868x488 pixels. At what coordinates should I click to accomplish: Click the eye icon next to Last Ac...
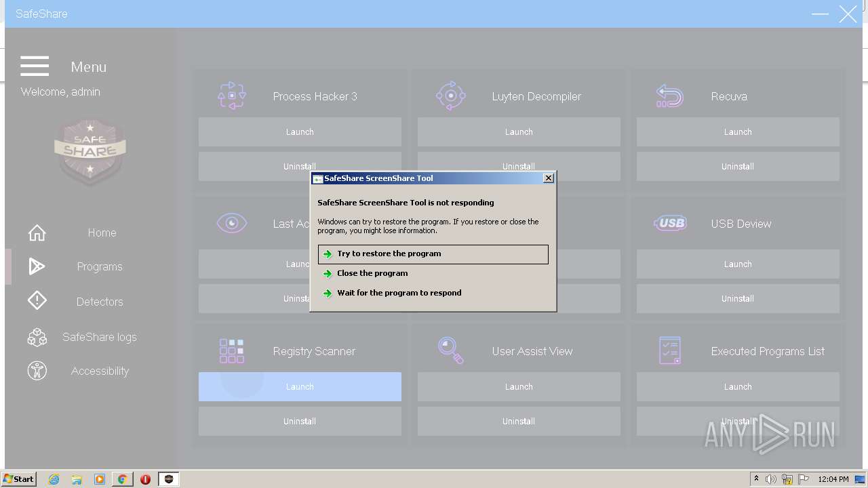(232, 223)
